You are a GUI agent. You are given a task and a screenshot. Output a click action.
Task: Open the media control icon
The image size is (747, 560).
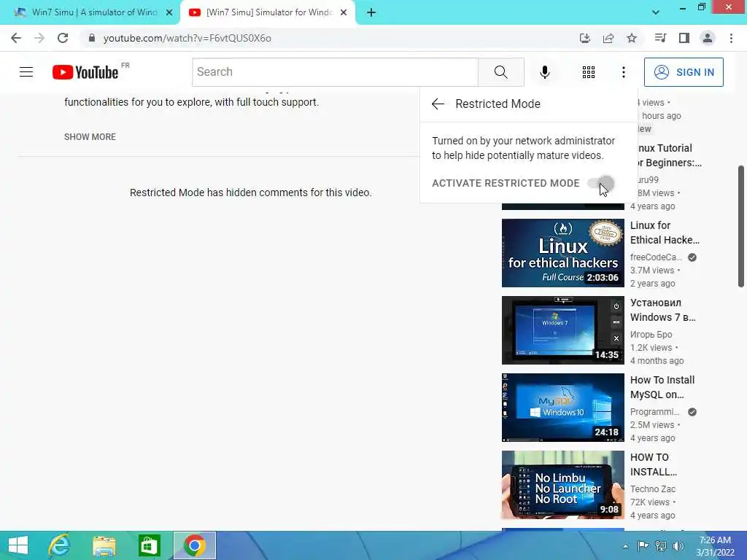(660, 38)
